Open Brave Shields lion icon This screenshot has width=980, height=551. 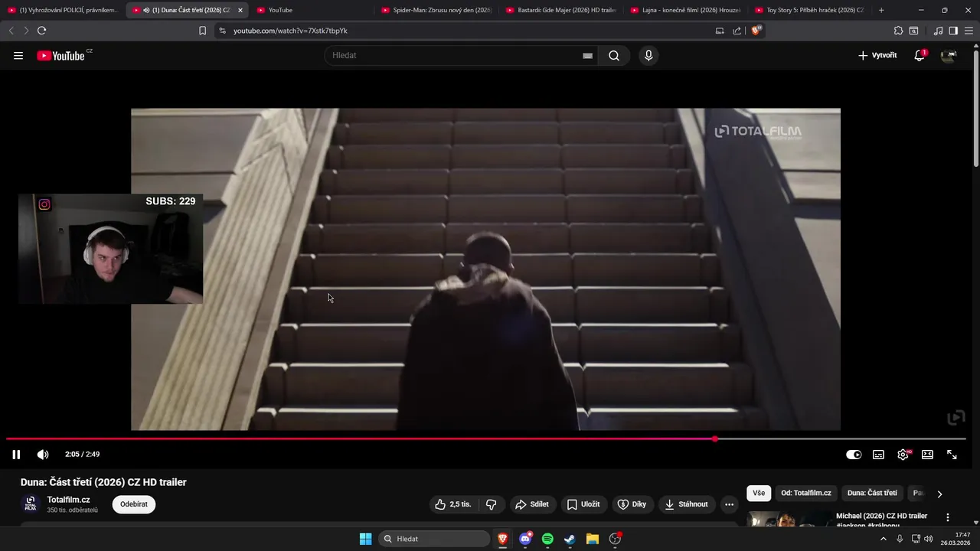tap(756, 31)
